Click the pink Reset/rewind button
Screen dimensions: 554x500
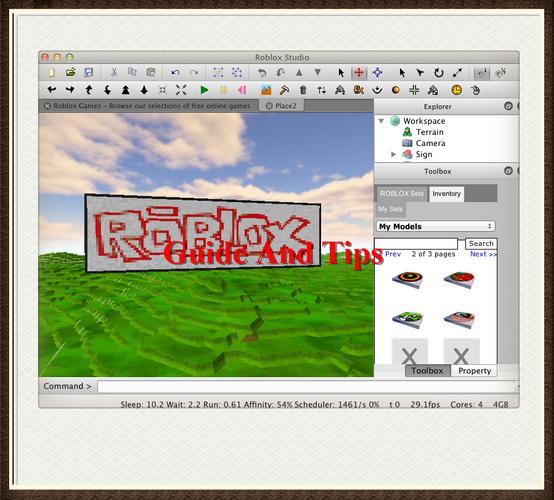click(x=242, y=90)
